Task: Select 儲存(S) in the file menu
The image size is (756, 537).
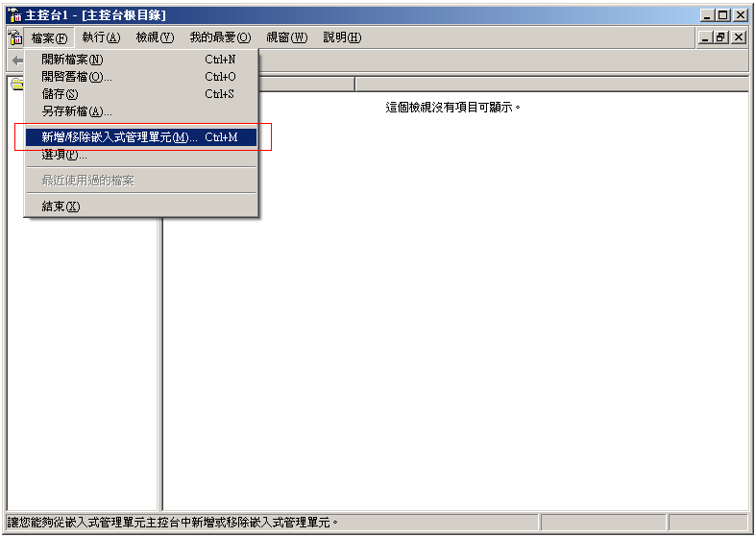Action: coord(141,94)
